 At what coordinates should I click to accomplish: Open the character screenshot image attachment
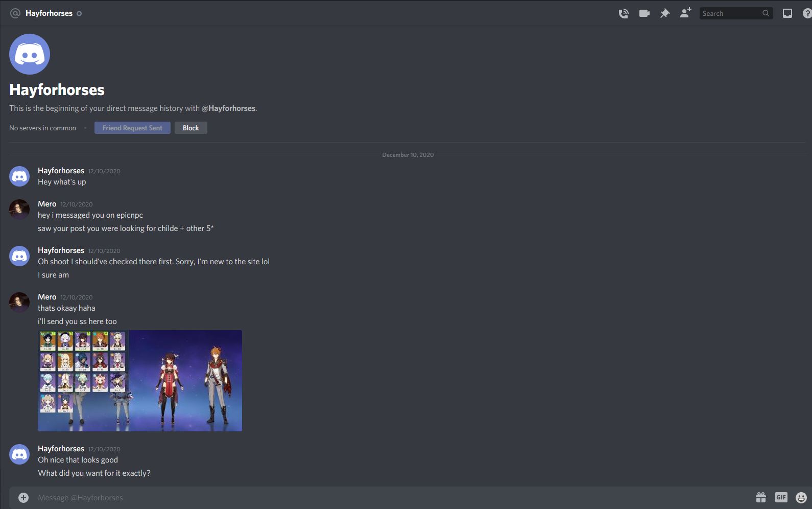click(140, 381)
